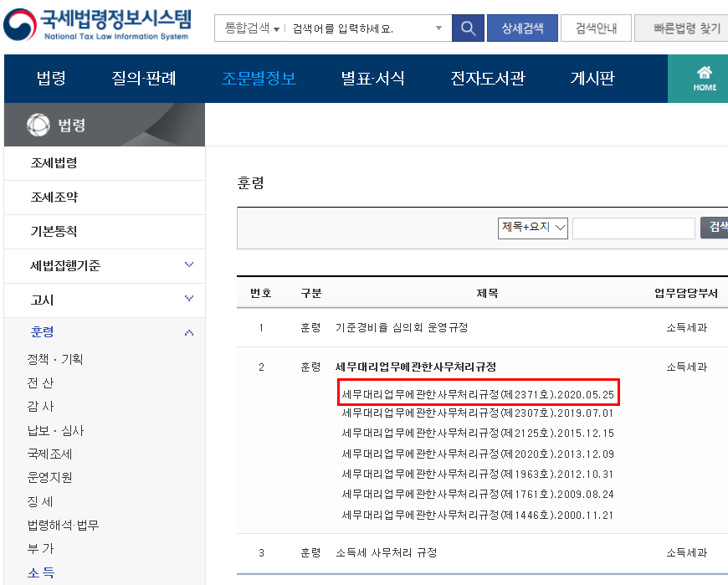The width and height of the screenshot is (728, 585).
Task: Select the 운영지원 subcategory
Action: pos(49,478)
